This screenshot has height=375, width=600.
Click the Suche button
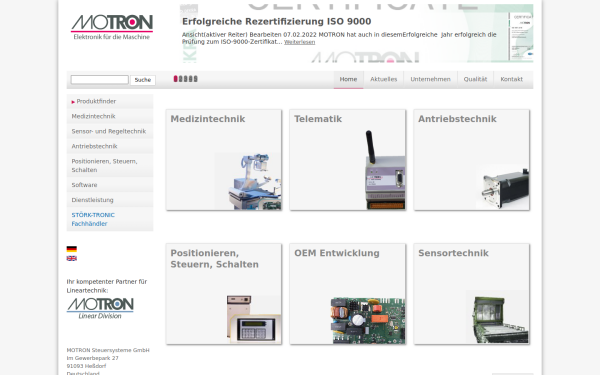pos(143,80)
